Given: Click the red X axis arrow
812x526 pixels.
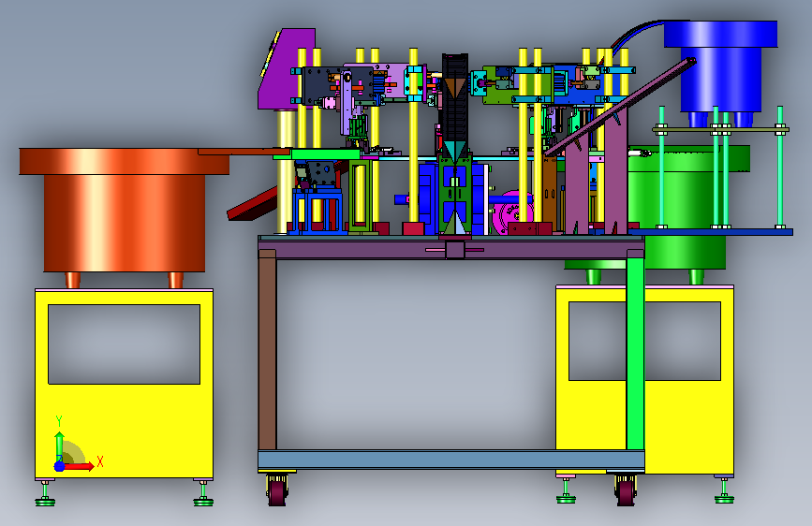Looking at the screenshot, I should (x=79, y=466).
